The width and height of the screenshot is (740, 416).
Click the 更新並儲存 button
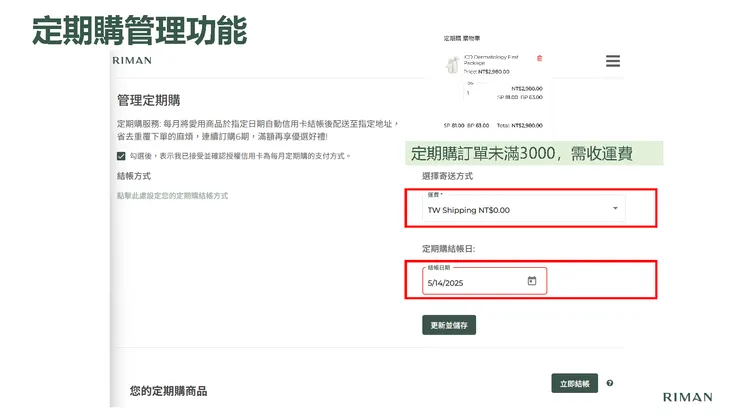click(x=449, y=325)
